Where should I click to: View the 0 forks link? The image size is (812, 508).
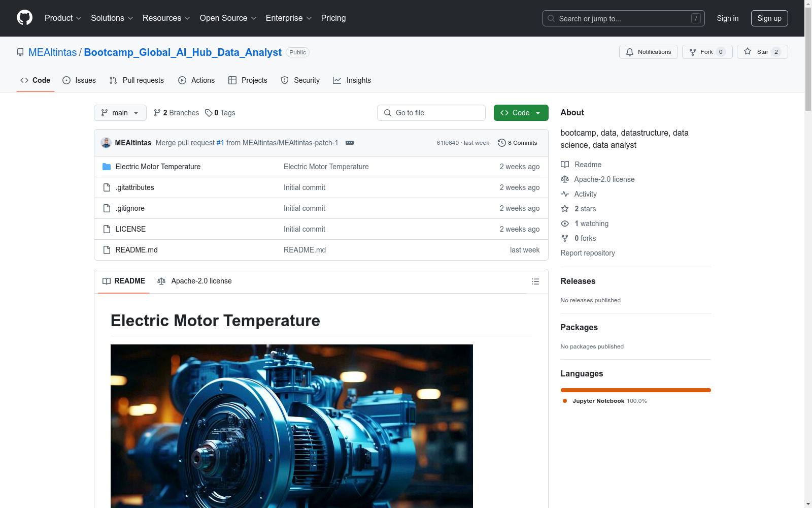(x=579, y=238)
